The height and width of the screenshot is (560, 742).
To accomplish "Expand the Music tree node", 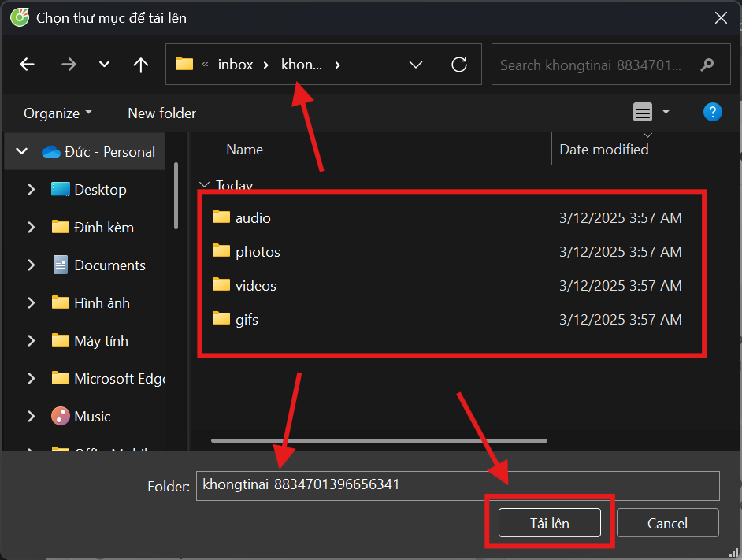I will (32, 417).
